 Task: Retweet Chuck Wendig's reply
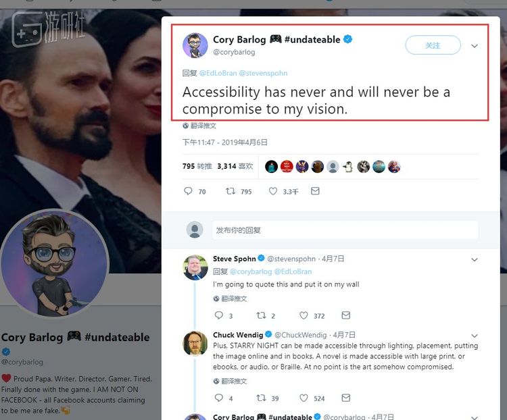point(261,398)
